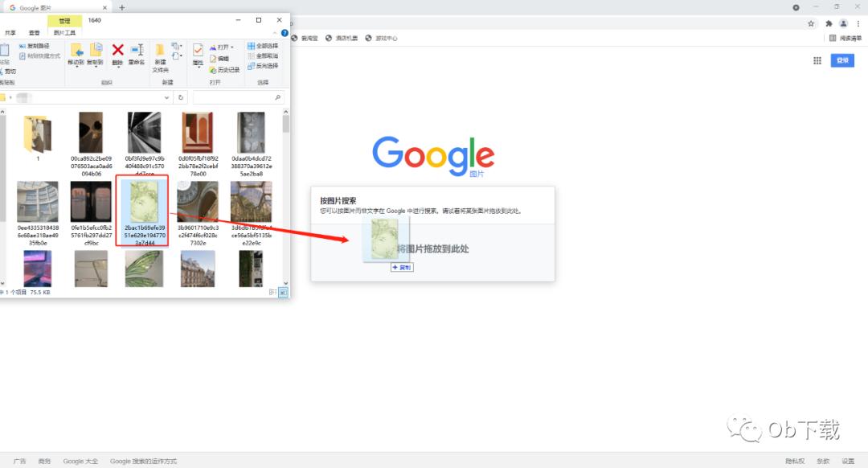The width and height of the screenshot is (868, 468).
Task: Click the 重命名 (Rename) icon
Action: [x=136, y=51]
